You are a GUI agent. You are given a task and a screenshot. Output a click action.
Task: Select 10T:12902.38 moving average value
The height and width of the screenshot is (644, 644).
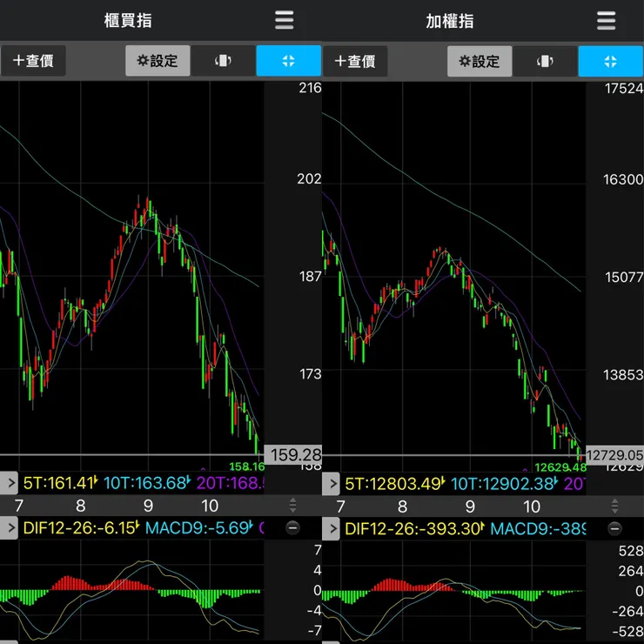pyautogui.click(x=504, y=484)
